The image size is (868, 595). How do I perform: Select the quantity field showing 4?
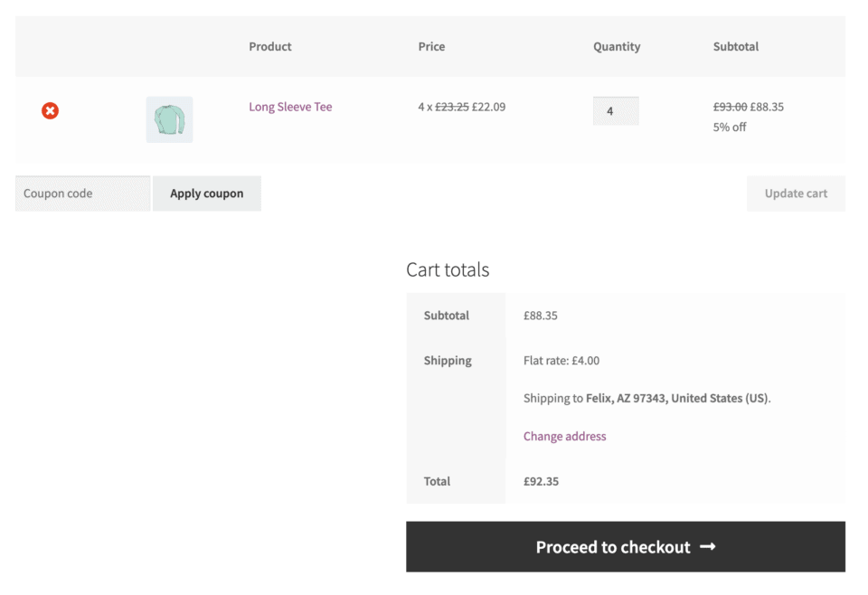[x=616, y=110]
